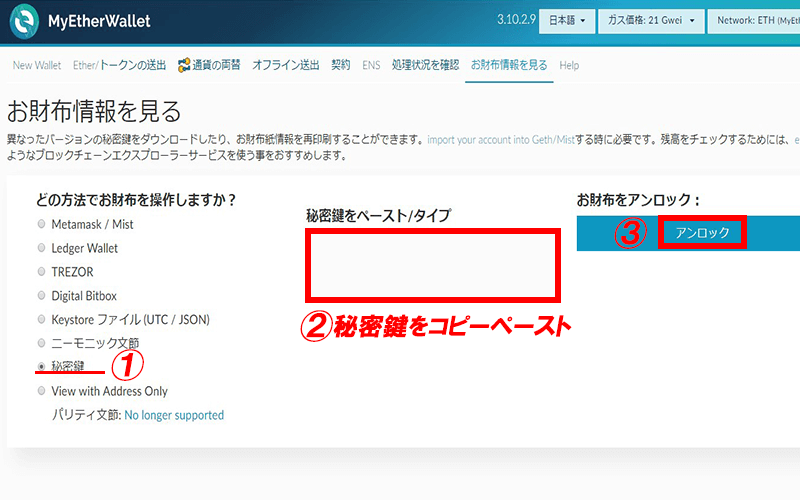Click the private key paste text area
Screen dimensions: 800x500
point(433,265)
